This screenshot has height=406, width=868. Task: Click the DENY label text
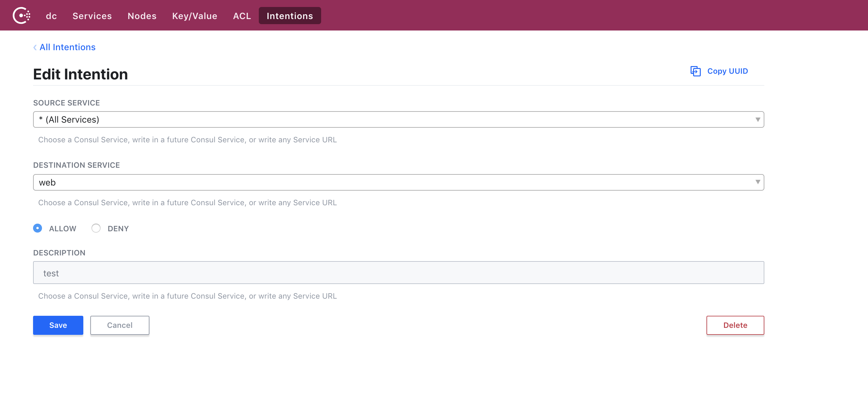coord(118,229)
